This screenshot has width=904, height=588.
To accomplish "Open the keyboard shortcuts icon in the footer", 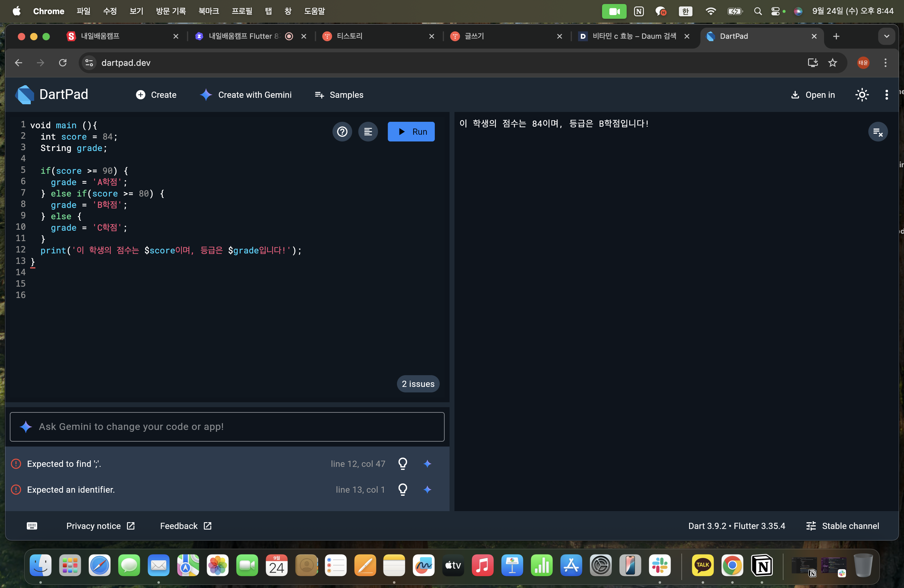I will [32, 526].
